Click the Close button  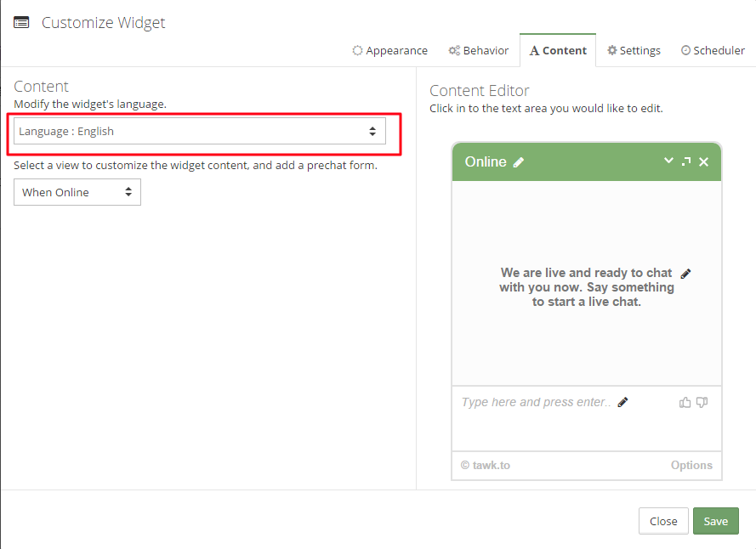click(663, 521)
